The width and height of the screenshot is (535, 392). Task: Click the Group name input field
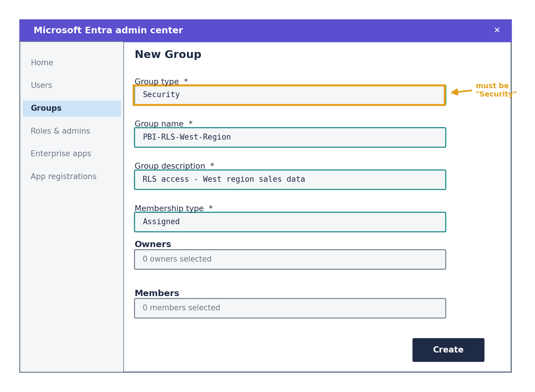[290, 137]
